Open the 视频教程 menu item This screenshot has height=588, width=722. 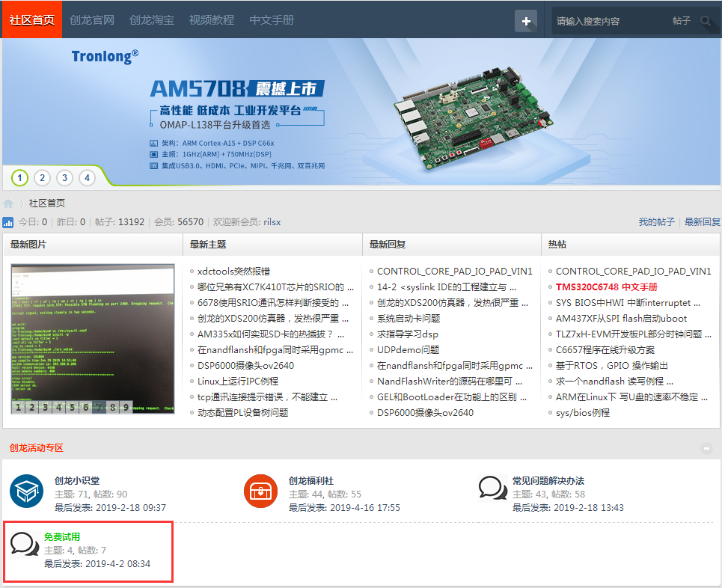point(211,20)
